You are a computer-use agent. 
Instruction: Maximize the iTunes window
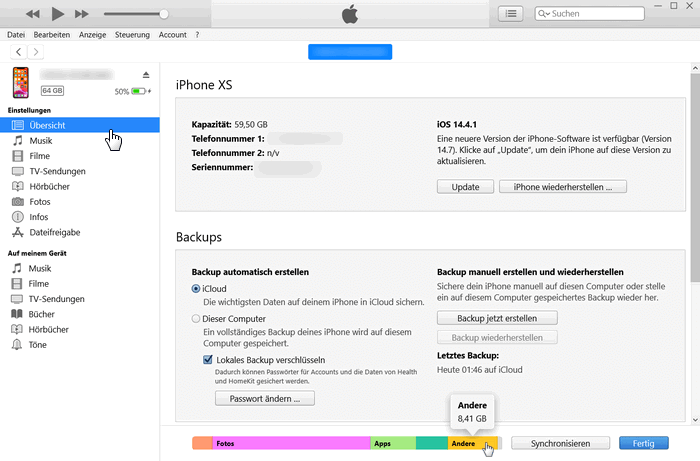click(x=674, y=6)
